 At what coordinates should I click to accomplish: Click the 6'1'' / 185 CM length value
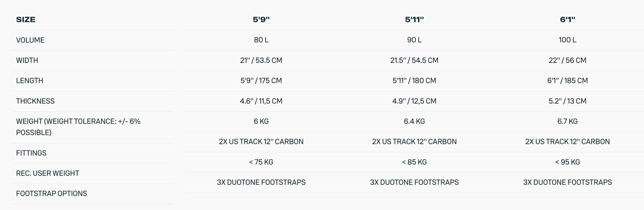567,80
